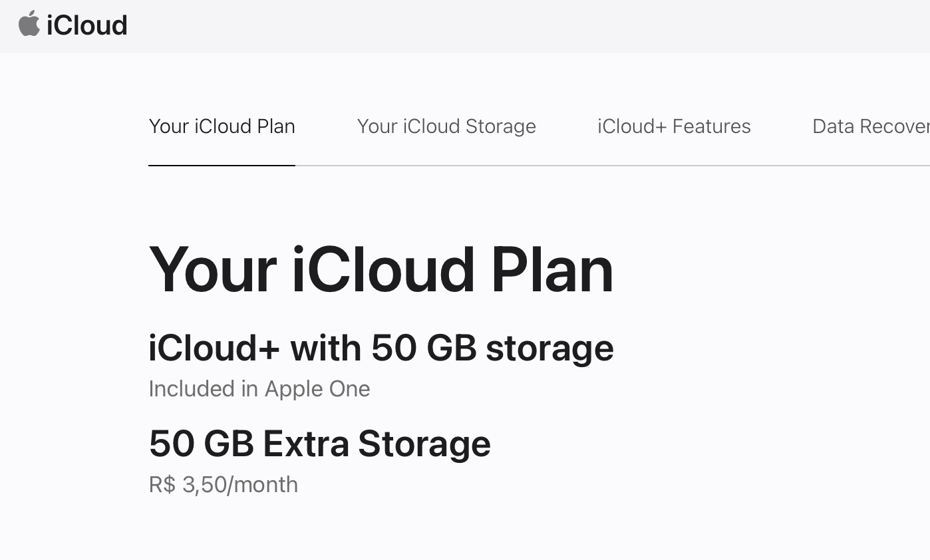The height and width of the screenshot is (560, 930).
Task: Click the Apple logo icon
Action: click(x=29, y=24)
